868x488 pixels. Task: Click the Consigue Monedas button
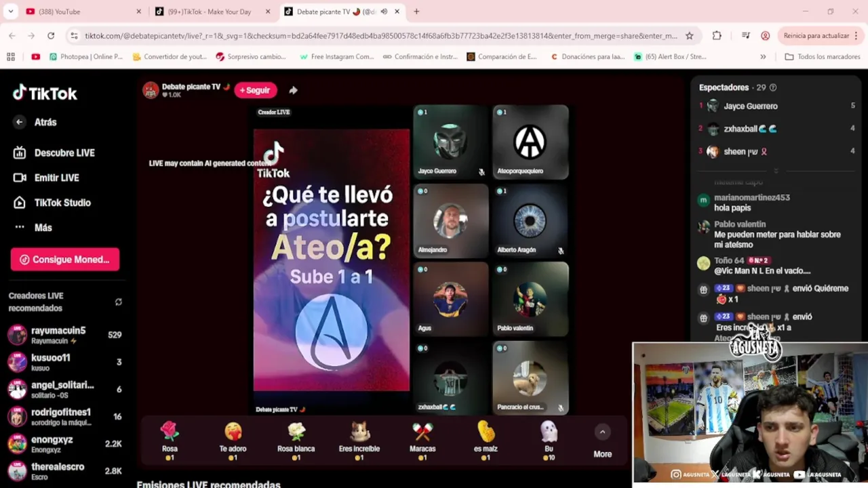click(65, 260)
